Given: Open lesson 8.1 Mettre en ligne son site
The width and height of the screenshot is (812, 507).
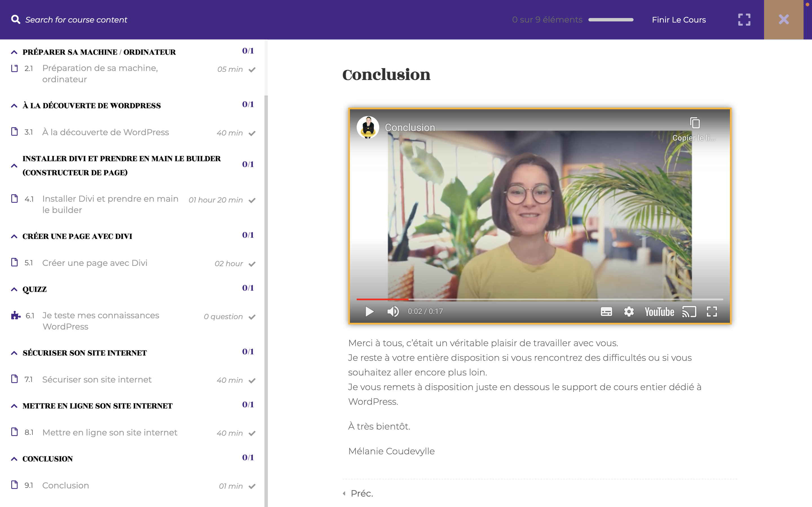Looking at the screenshot, I should click(109, 433).
